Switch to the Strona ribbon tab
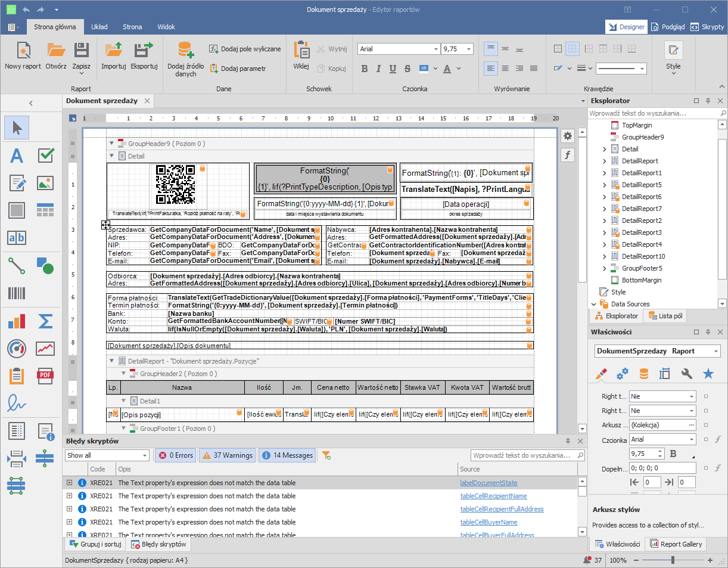Viewport: 728px width, 568px height. 132,27
